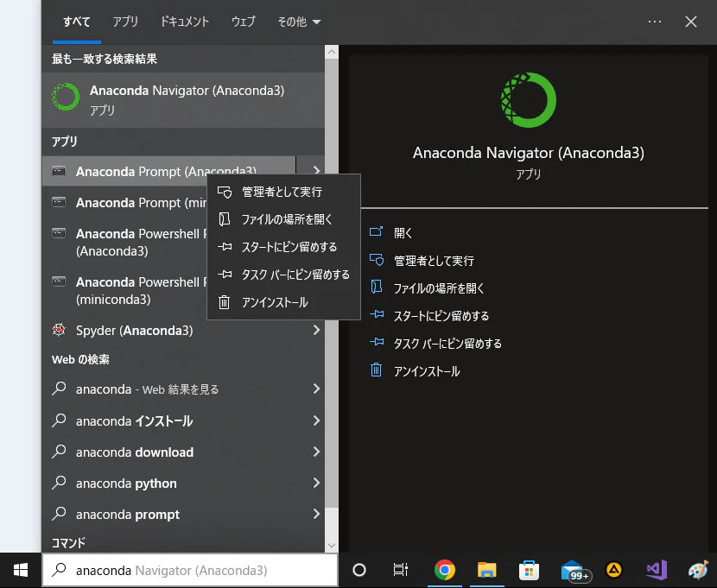This screenshot has width=717, height=588.
Task: Open the Paint palette icon in taskbar
Action: point(698,570)
